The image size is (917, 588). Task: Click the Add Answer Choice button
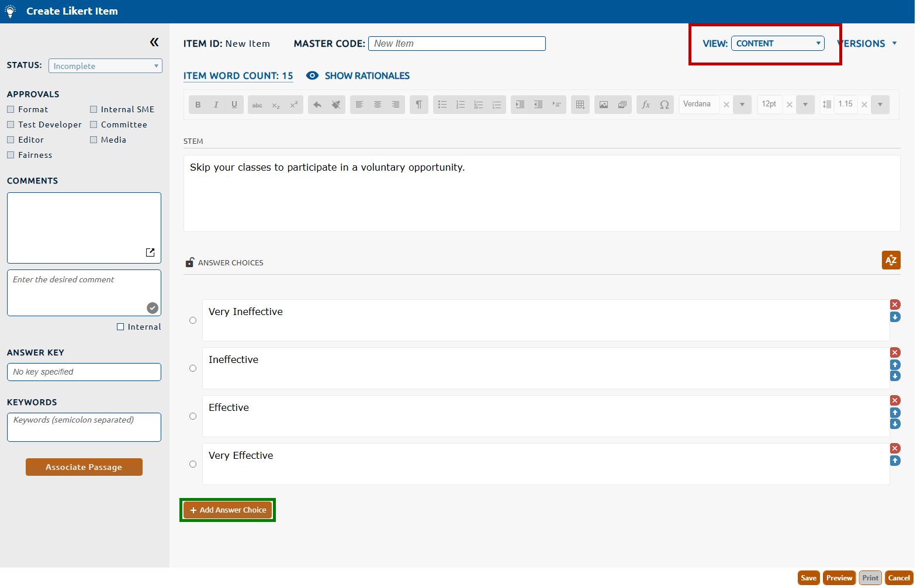[228, 510]
